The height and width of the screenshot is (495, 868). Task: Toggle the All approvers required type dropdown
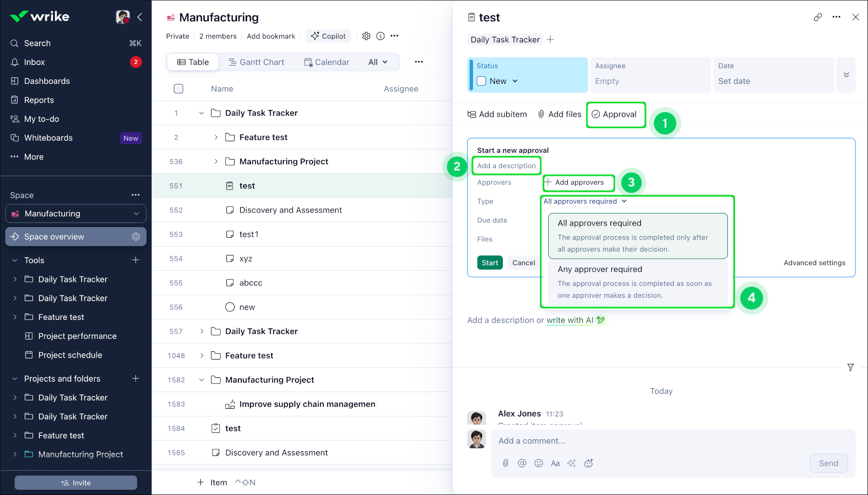[585, 201]
